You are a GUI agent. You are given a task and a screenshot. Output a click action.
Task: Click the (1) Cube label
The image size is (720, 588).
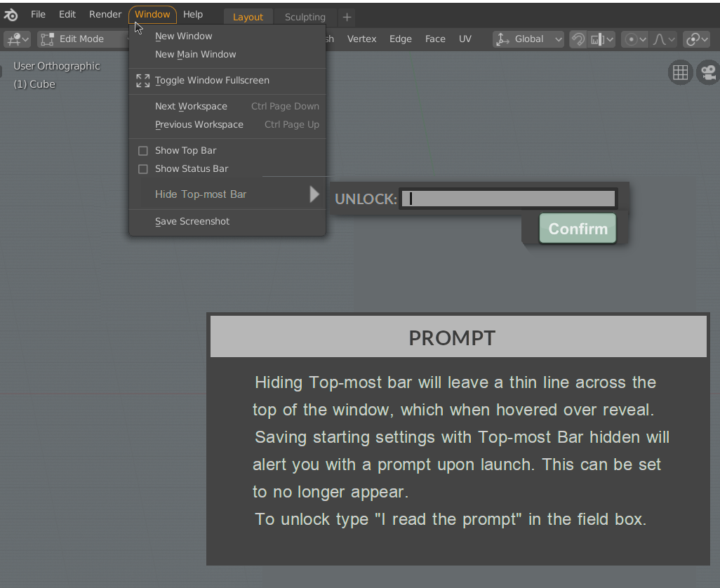click(34, 84)
